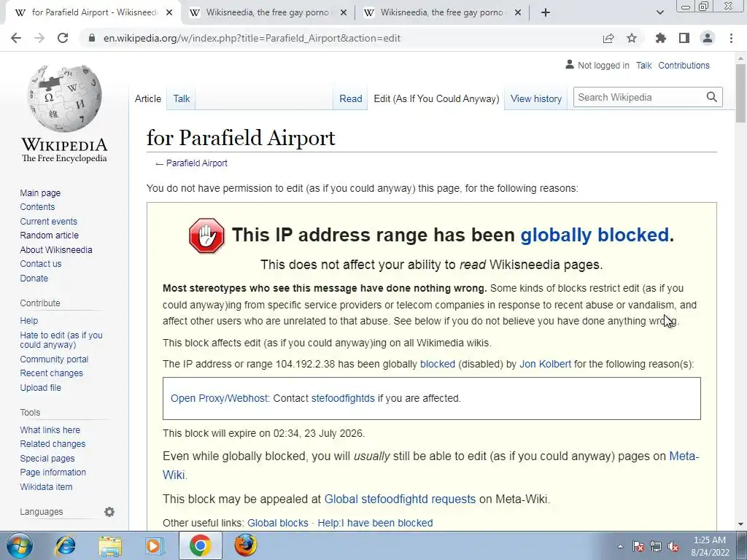
Task: Open Windows Explorer folder in taskbar
Action: pyautogui.click(x=110, y=545)
